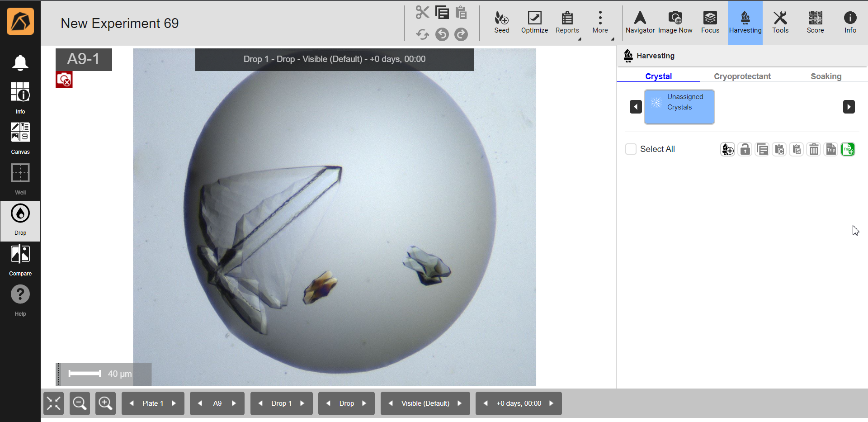Viewport: 868px width, 422px height.
Task: Open the Compare view
Action: pyautogui.click(x=20, y=261)
